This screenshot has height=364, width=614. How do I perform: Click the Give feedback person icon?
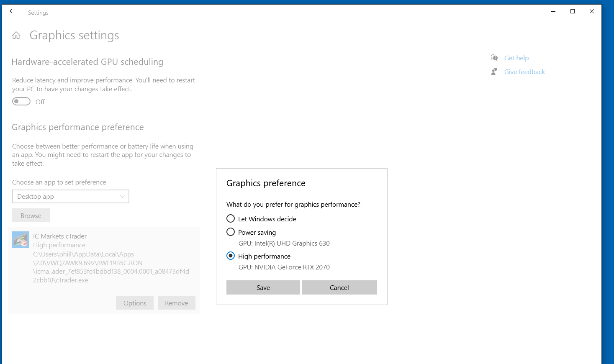pyautogui.click(x=494, y=72)
